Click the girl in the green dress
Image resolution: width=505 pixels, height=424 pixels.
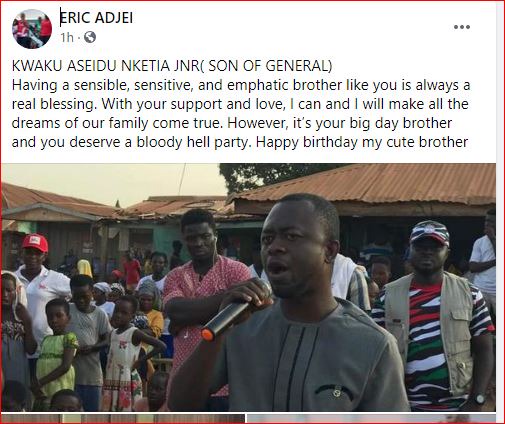57,350
